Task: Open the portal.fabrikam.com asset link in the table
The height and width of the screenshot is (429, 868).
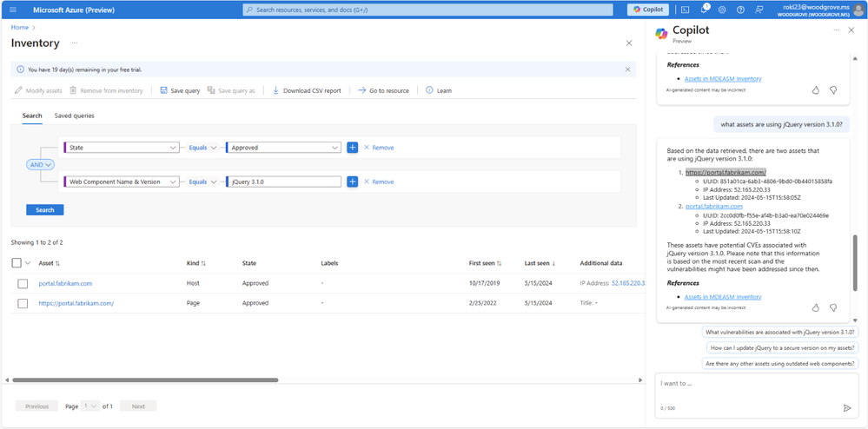Action: click(x=65, y=283)
